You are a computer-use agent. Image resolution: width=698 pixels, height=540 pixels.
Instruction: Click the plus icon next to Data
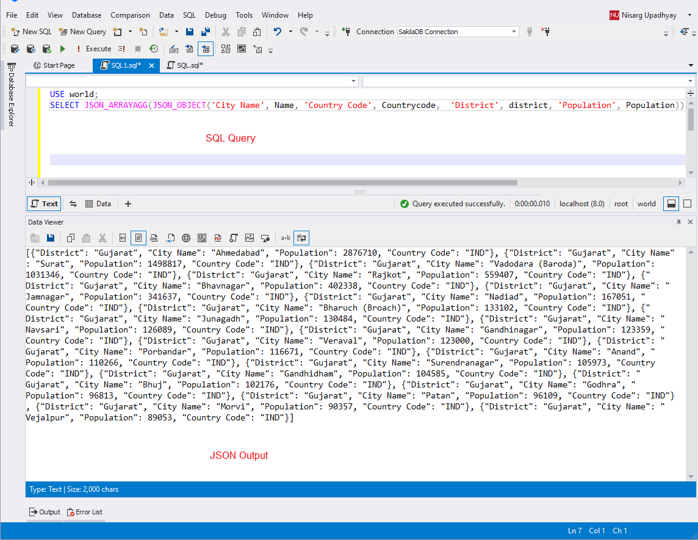point(128,204)
